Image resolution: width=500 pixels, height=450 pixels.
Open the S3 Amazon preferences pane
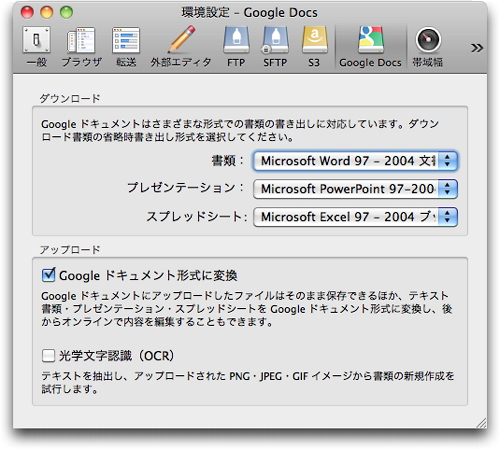[x=314, y=47]
